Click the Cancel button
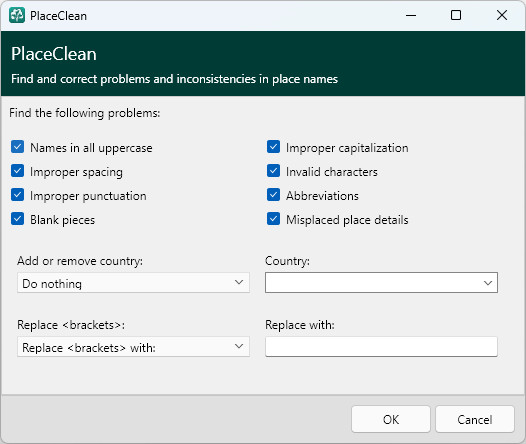The image size is (526, 444). (x=475, y=419)
